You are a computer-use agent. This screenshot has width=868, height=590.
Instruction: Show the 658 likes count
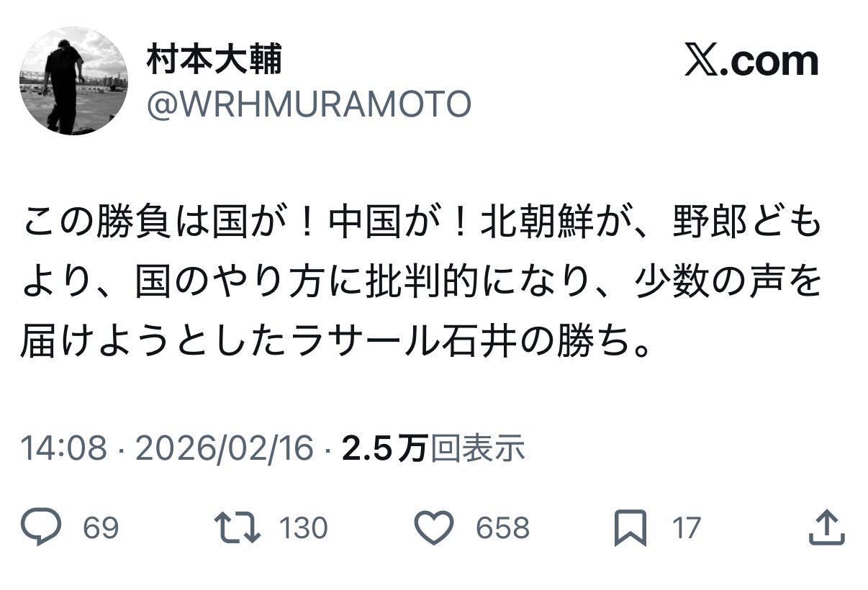502,529
